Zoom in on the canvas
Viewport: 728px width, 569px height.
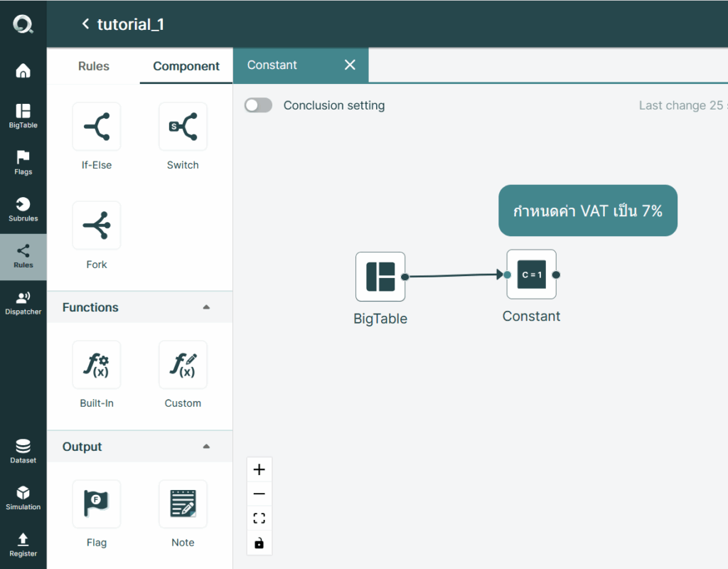point(259,469)
